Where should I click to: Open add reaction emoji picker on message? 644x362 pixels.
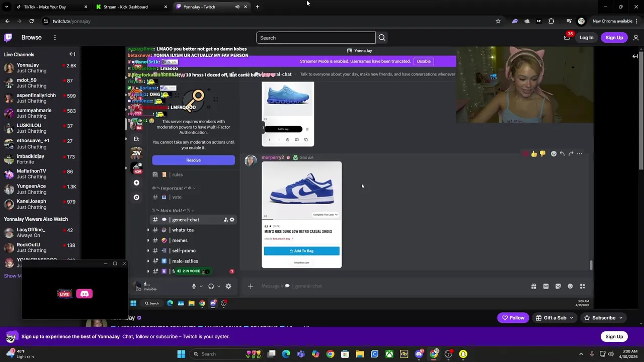click(553, 154)
